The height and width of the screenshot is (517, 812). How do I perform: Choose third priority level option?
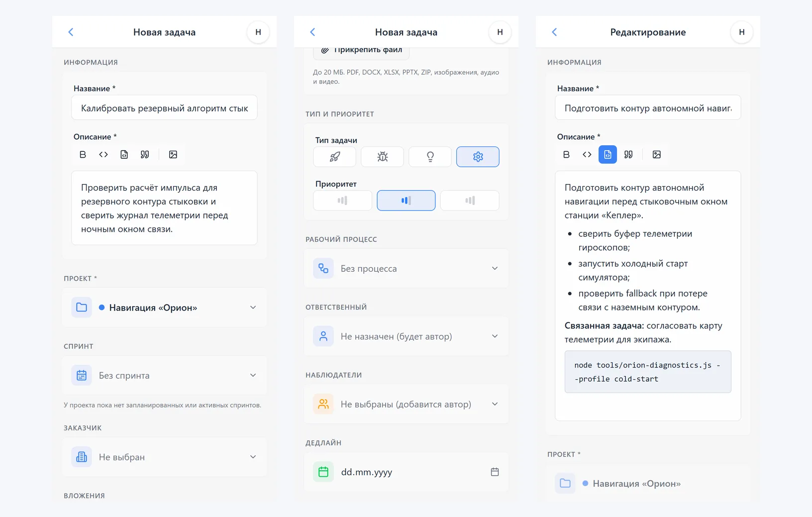click(x=470, y=201)
